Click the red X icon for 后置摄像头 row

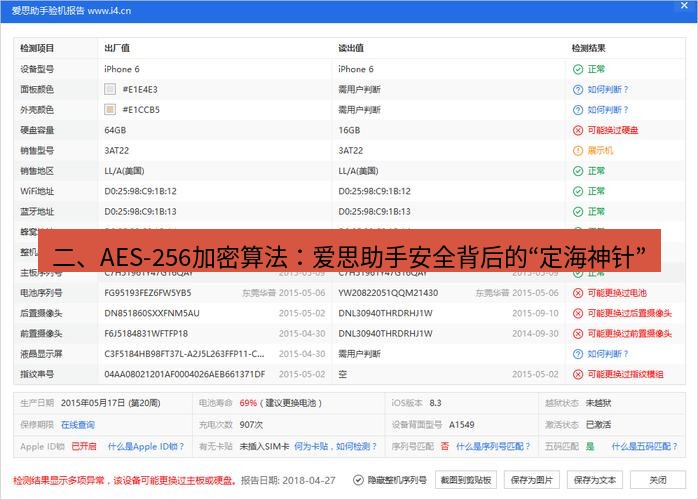578,313
